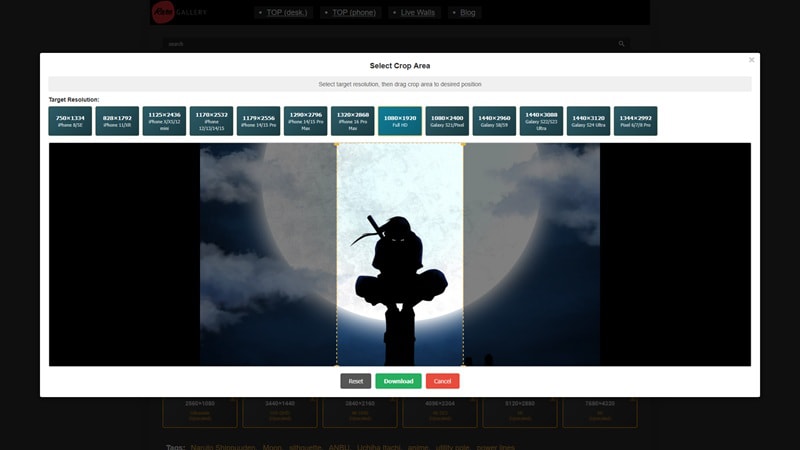Viewport: 800px width, 450px height.
Task: Select the 1320×2868 iPhone 16 Pro Max resolution
Action: pyautogui.click(x=353, y=121)
